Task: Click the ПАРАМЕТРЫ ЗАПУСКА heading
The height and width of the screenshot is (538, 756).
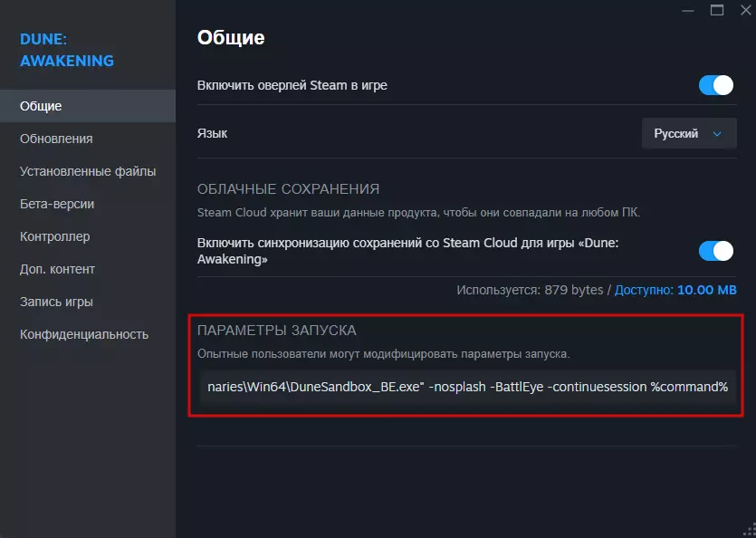Action: [x=277, y=331]
